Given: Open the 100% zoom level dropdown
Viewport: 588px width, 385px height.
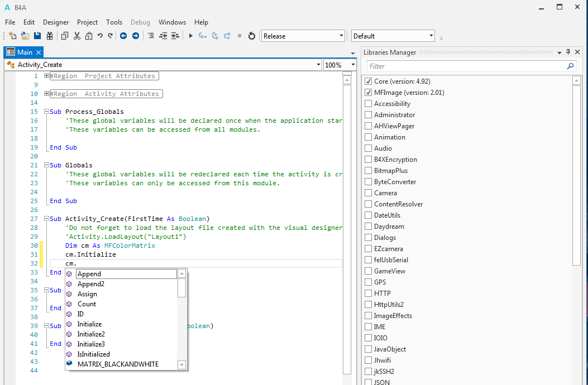Looking at the screenshot, I should (340, 65).
